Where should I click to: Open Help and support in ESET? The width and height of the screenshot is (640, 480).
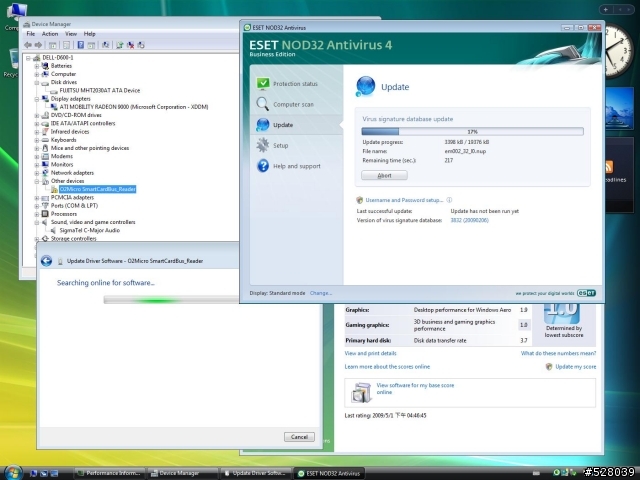coord(297,166)
